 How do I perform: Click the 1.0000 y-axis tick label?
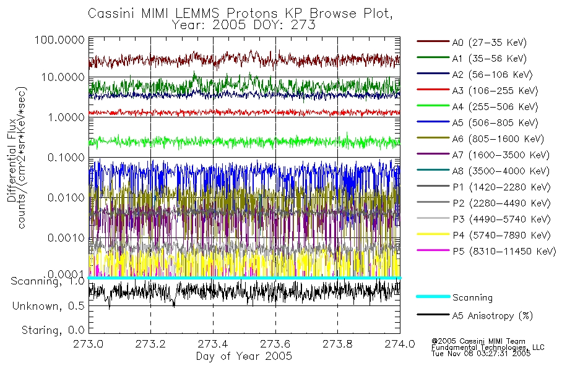pyautogui.click(x=66, y=117)
